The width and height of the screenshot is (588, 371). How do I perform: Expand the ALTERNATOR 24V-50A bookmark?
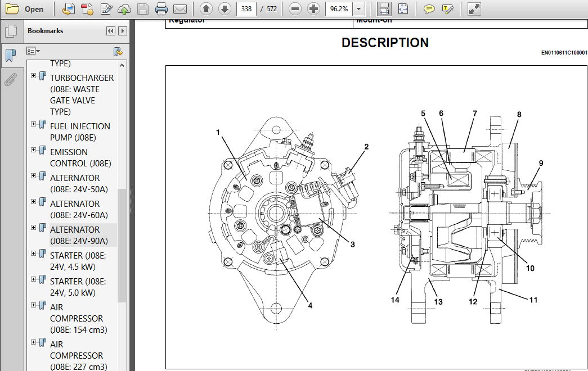pyautogui.click(x=33, y=176)
